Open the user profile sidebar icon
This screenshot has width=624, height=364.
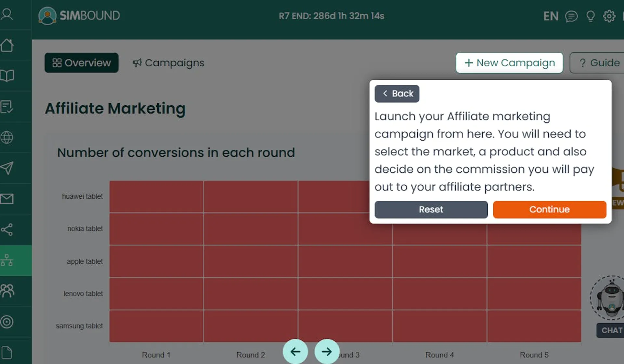pos(8,15)
